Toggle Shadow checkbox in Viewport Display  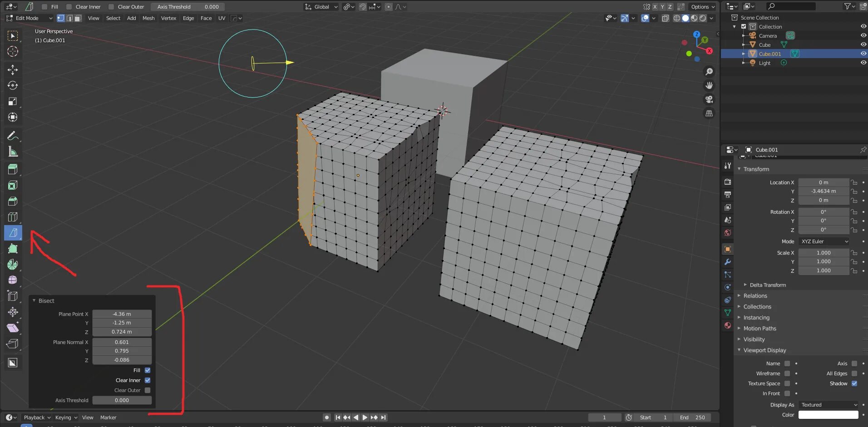(x=854, y=383)
